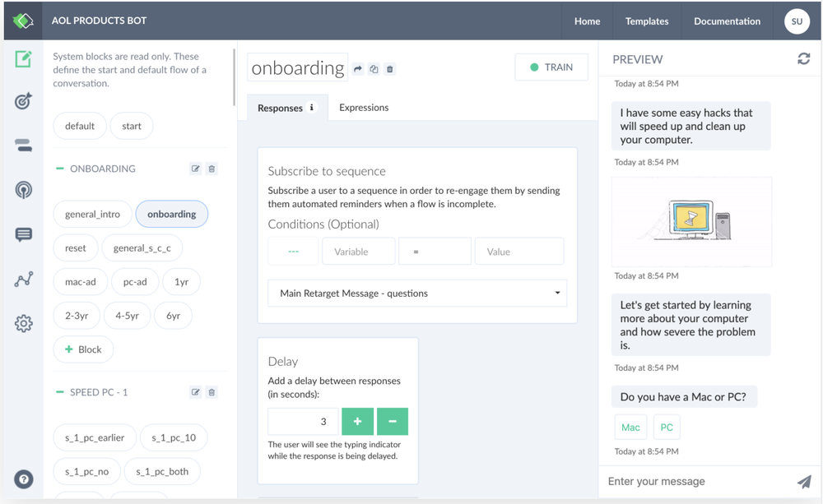Open the condition operator '---' dropdown
Screen dimensions: 823x504
[294, 252]
